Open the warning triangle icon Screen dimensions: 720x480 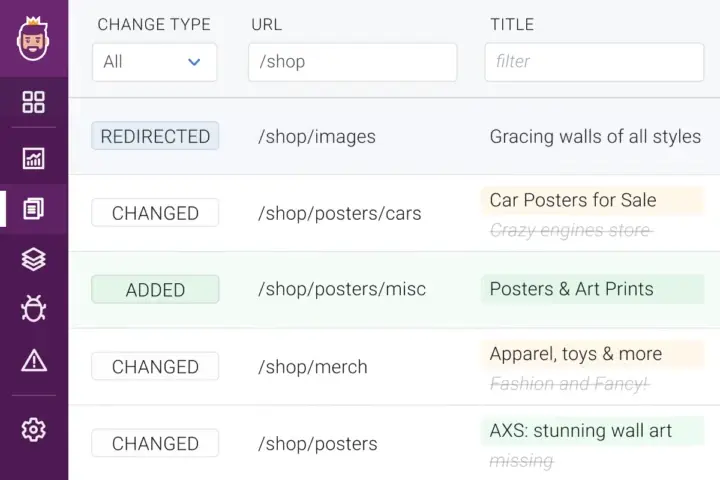(34, 359)
